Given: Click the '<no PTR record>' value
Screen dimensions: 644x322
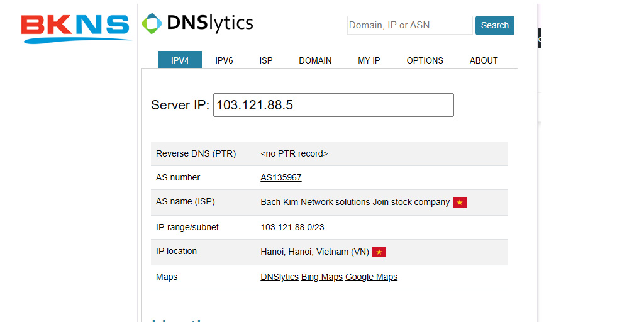Looking at the screenshot, I should tap(294, 153).
